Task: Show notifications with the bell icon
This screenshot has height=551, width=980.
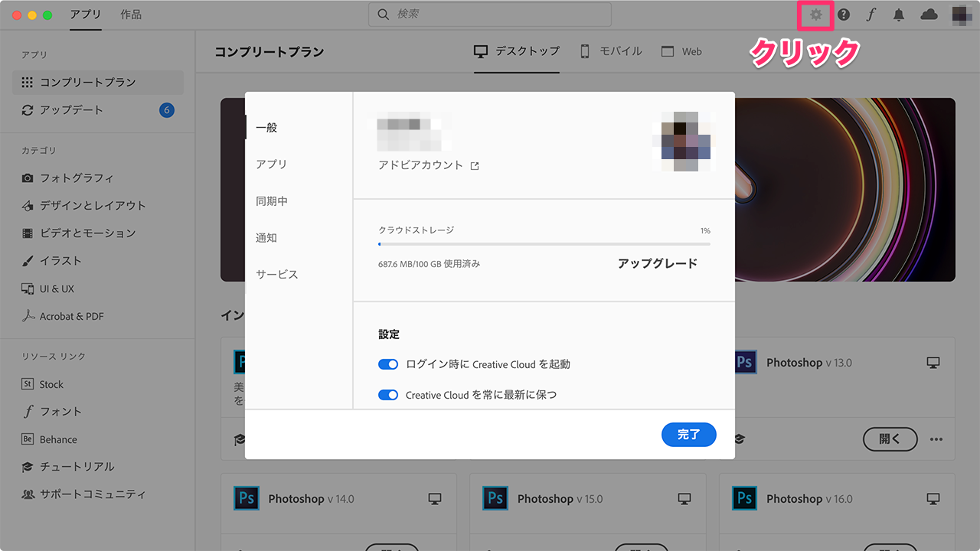Action: point(900,15)
